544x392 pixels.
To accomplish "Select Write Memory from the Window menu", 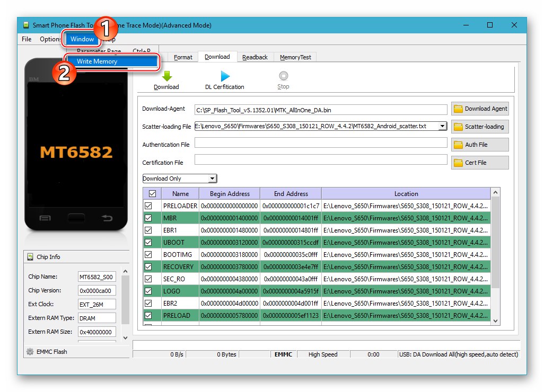I will (x=97, y=61).
